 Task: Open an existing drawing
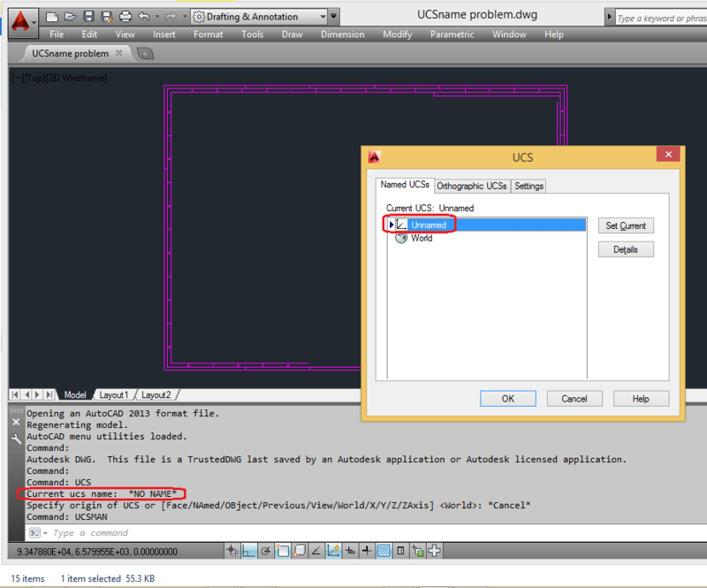click(x=69, y=15)
